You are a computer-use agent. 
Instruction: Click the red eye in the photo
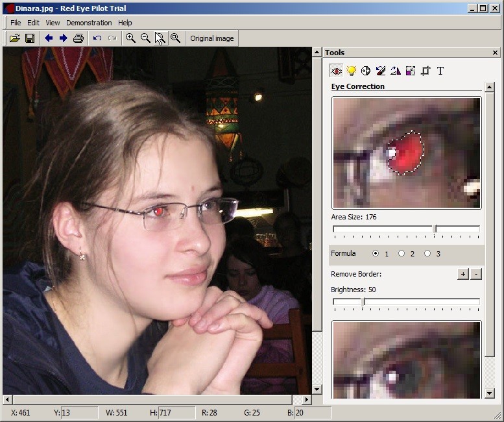(x=158, y=211)
